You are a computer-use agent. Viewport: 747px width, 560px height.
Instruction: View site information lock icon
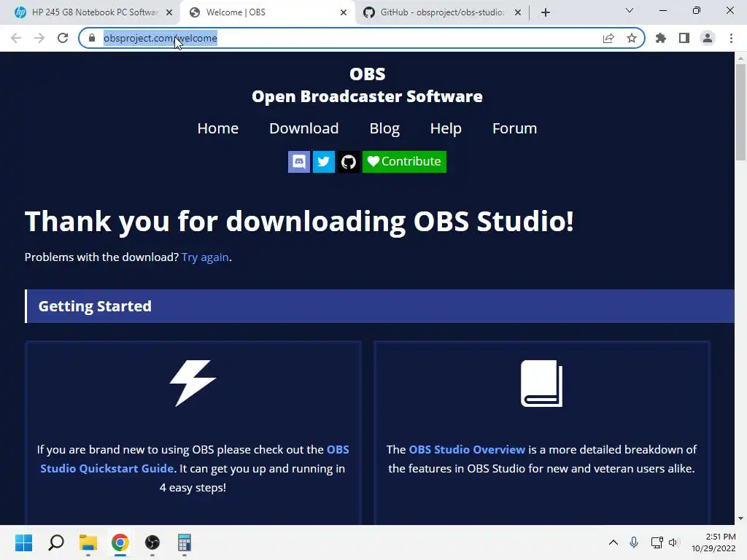tap(92, 38)
